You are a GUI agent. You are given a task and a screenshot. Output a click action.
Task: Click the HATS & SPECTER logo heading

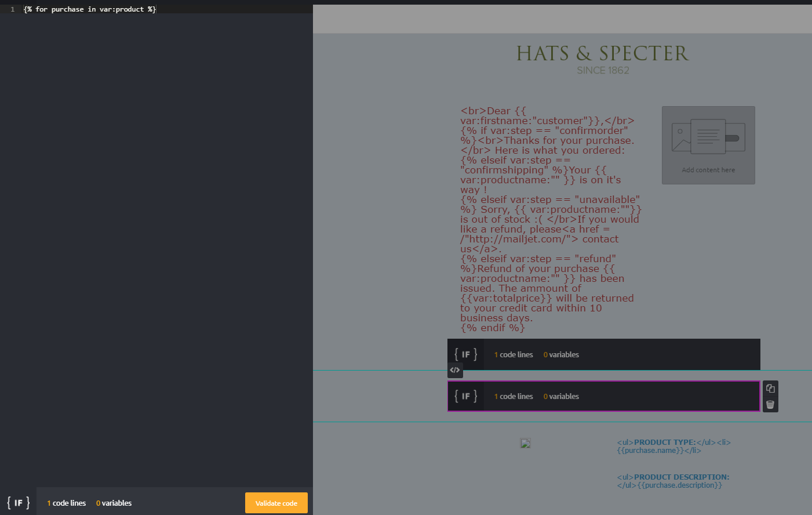[x=603, y=53]
